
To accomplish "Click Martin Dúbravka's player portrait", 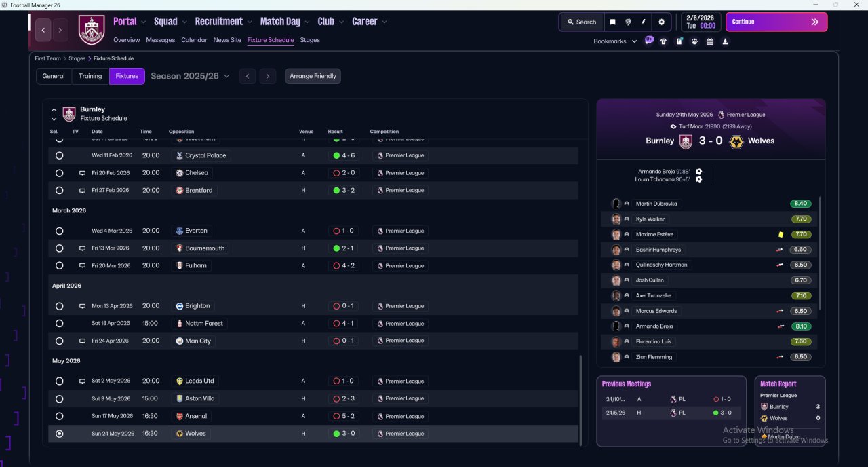I will pos(616,204).
